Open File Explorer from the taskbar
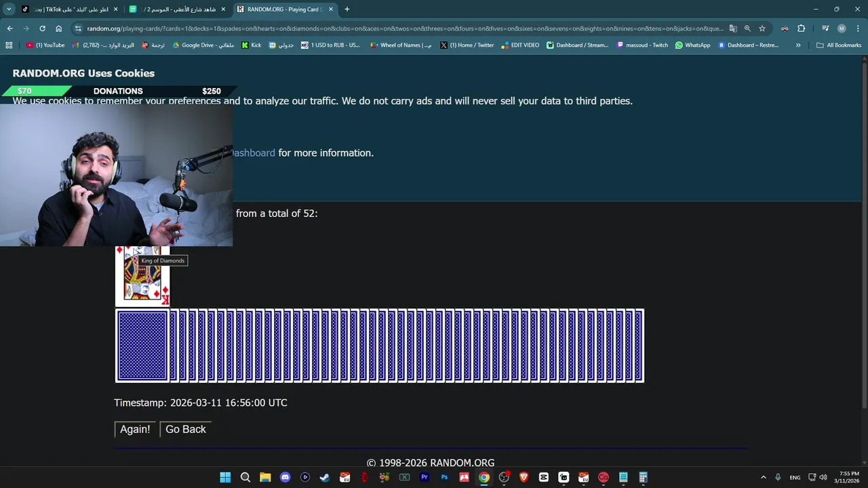868x488 pixels. coord(265,477)
